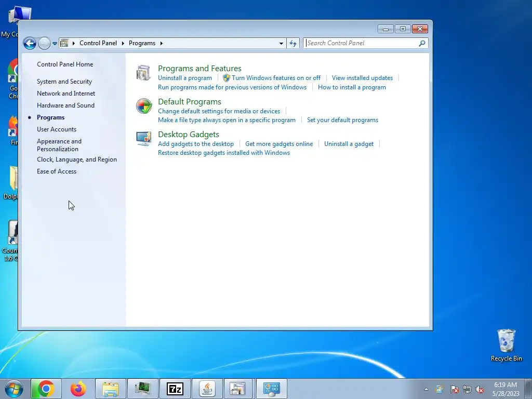Expand the arrow before Control Panel breadcrumb
The image size is (532, 399).
74,43
